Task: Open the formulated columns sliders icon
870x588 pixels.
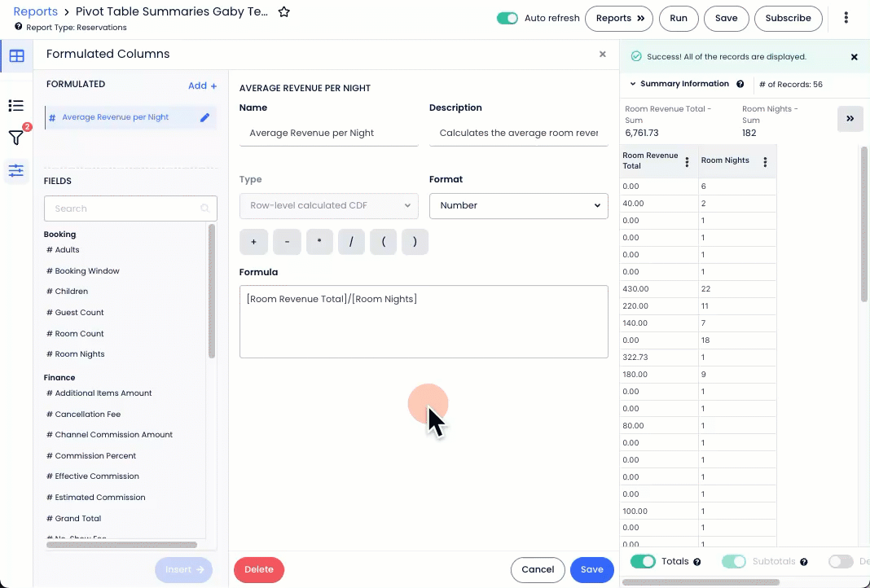Action: coord(16,170)
